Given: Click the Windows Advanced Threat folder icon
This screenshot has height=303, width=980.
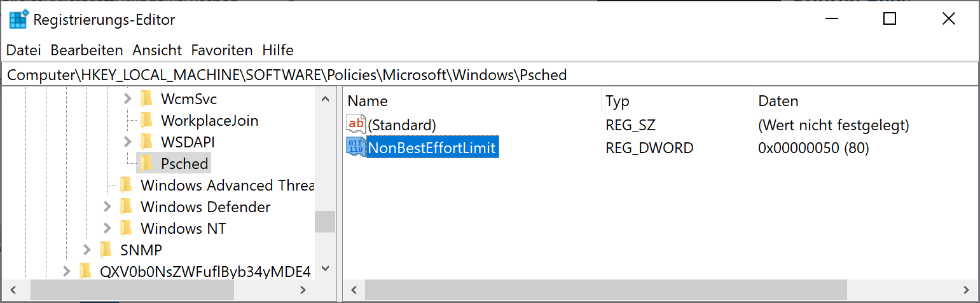Looking at the screenshot, I should 127,185.
